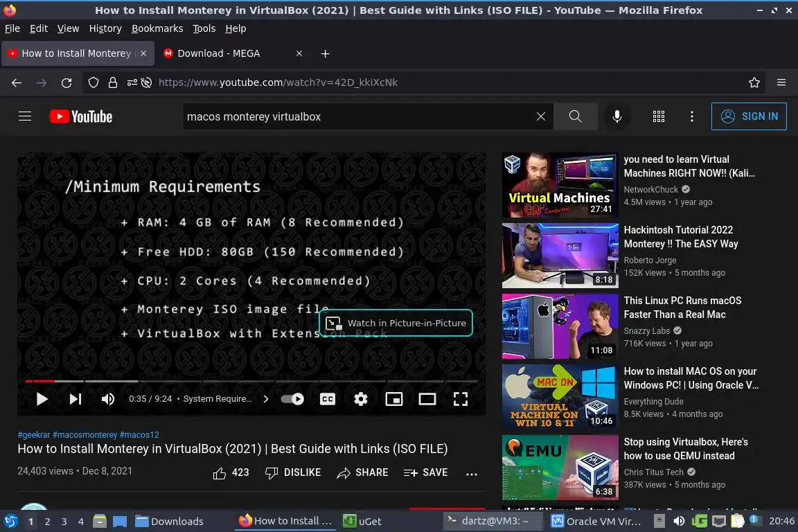Play the video with the play button
798x532 pixels.
point(42,399)
